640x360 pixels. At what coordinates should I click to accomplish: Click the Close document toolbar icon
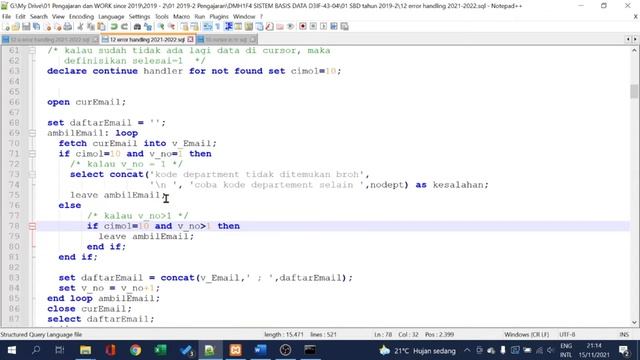coord(48,27)
